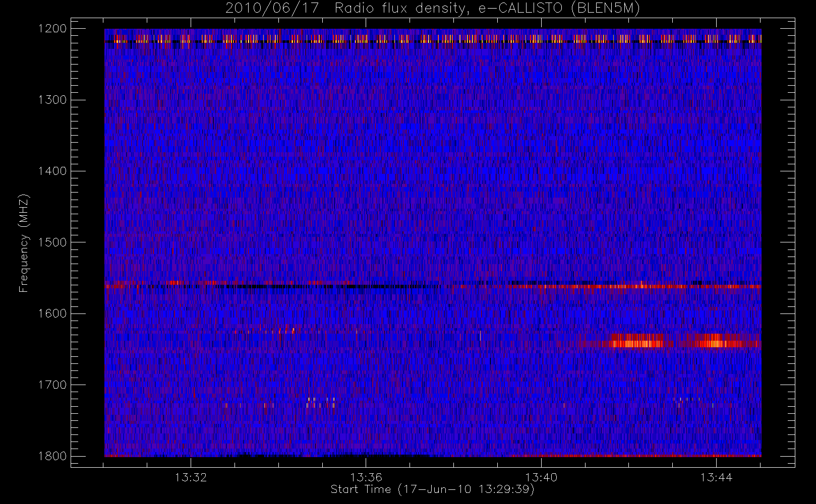The height and width of the screenshot is (504, 816).
Task: Click the 1500 frequency tick label
Action: [52, 242]
